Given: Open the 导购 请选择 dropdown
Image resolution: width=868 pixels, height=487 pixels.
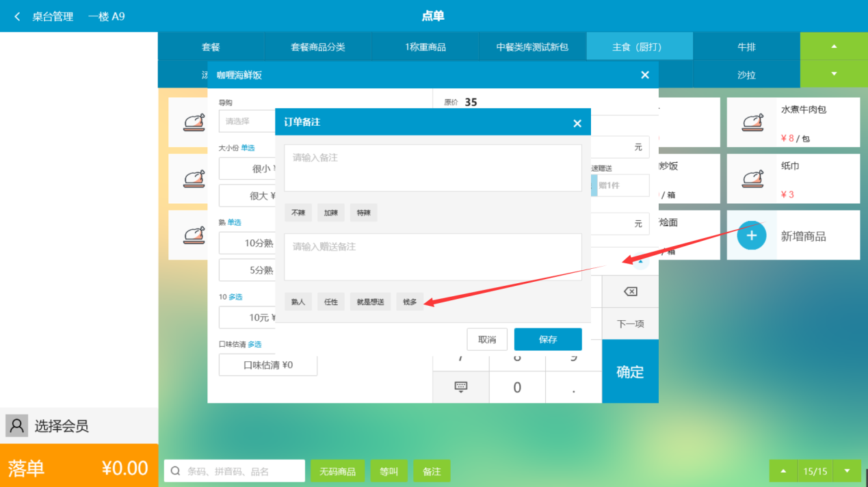Looking at the screenshot, I should [x=247, y=121].
